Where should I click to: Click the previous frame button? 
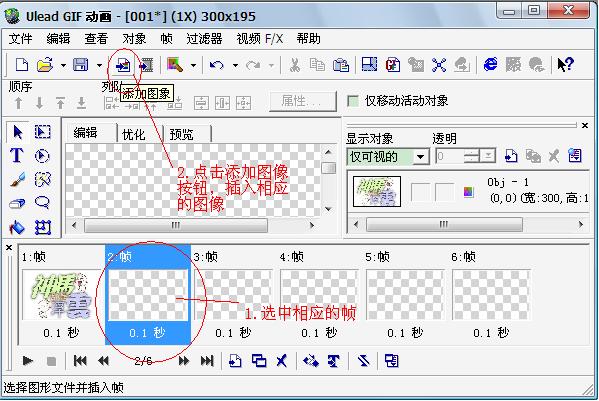point(104,361)
